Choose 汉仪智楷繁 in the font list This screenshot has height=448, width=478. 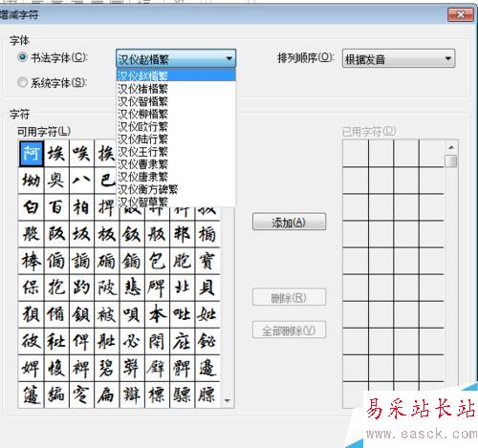tap(176, 101)
